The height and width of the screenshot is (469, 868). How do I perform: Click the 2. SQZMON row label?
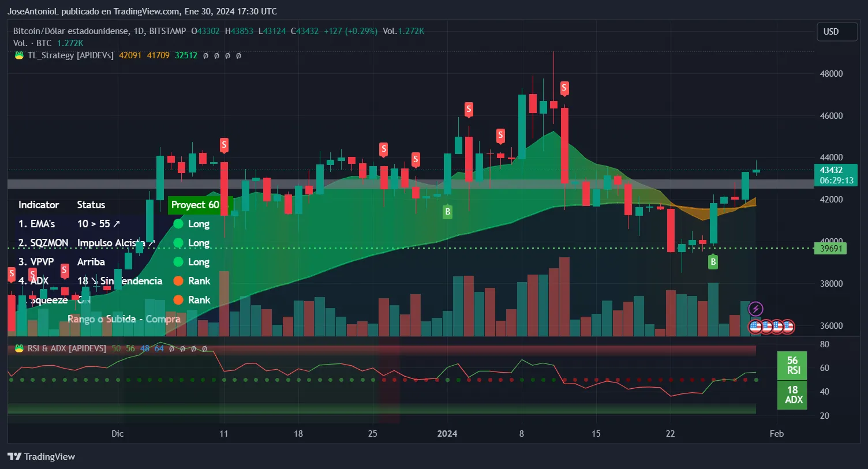coord(43,243)
